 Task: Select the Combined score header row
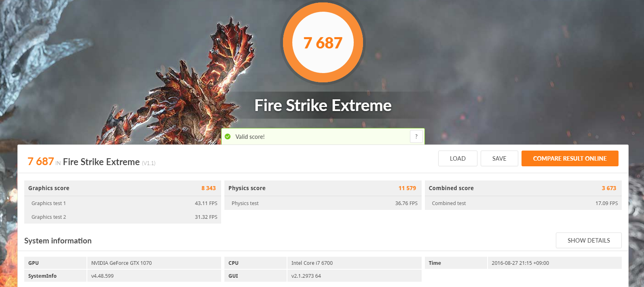[523, 188]
